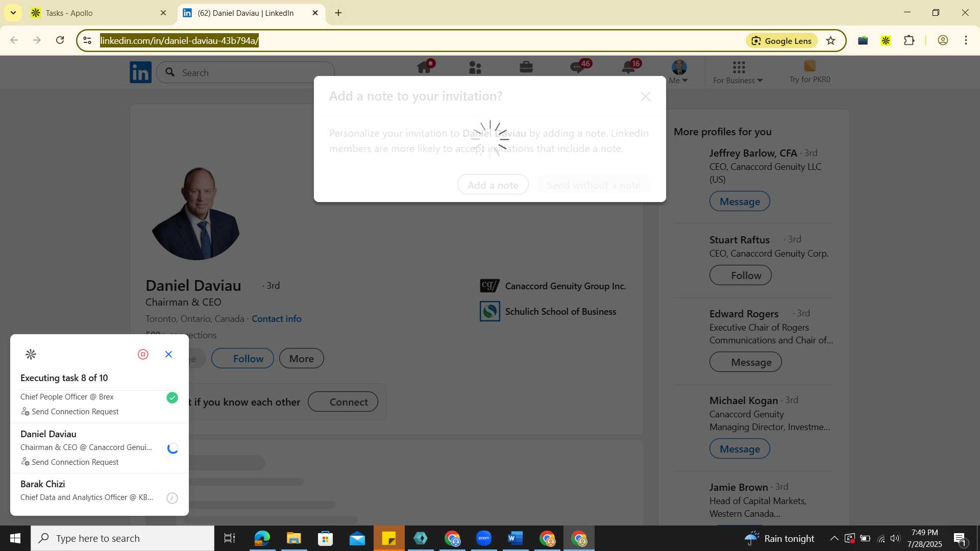Close the Apollo task panel
Screen dimensions: 980x551
coord(169,354)
